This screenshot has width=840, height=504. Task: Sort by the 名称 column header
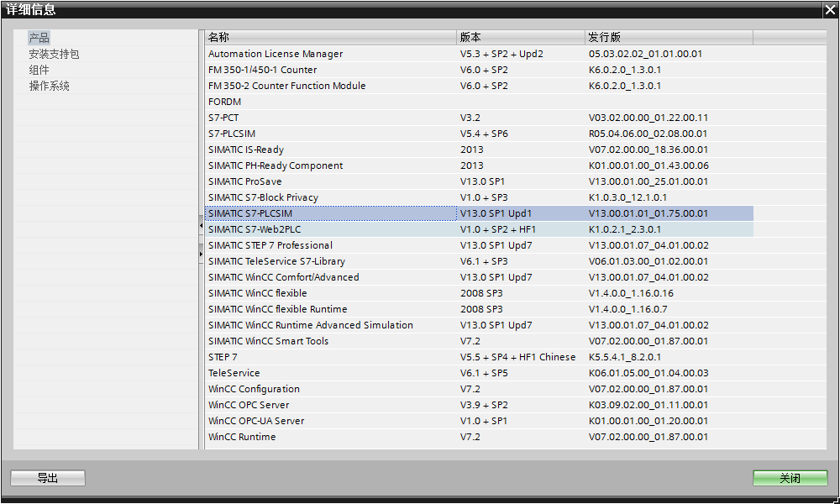coord(330,37)
